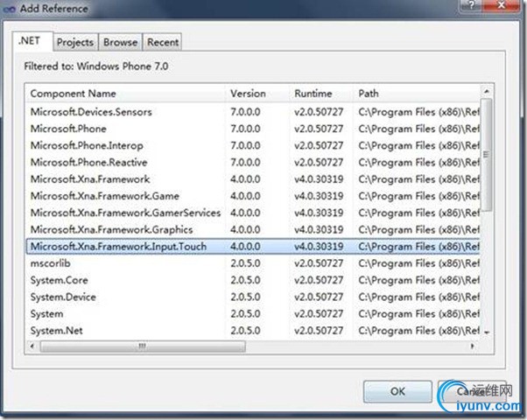Select the plain System component row
The width and height of the screenshot is (527, 420).
[x=253, y=313]
